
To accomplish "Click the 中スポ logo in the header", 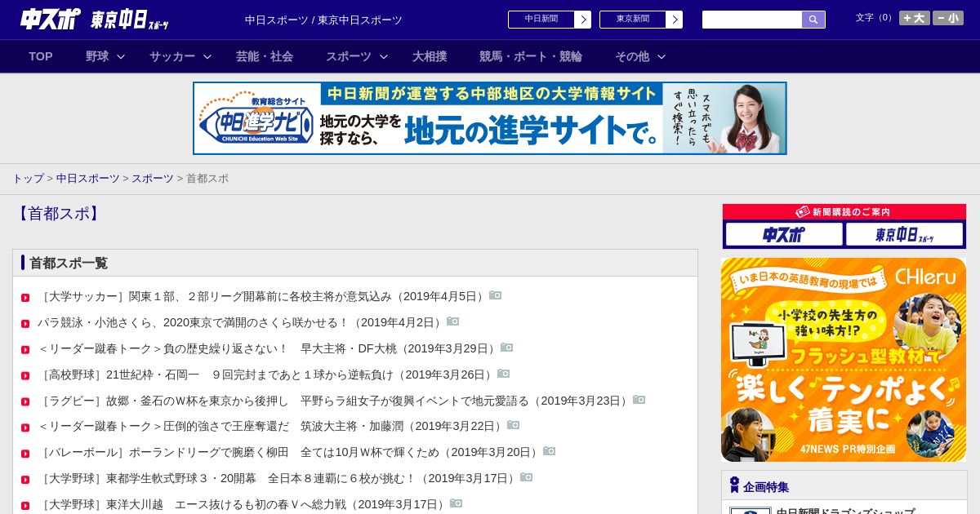I will point(50,19).
